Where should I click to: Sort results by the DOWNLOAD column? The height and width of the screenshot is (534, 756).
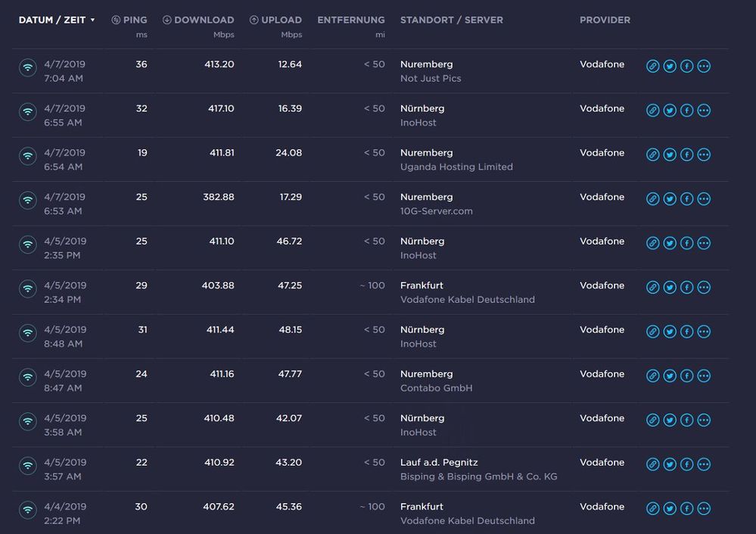[x=198, y=20]
